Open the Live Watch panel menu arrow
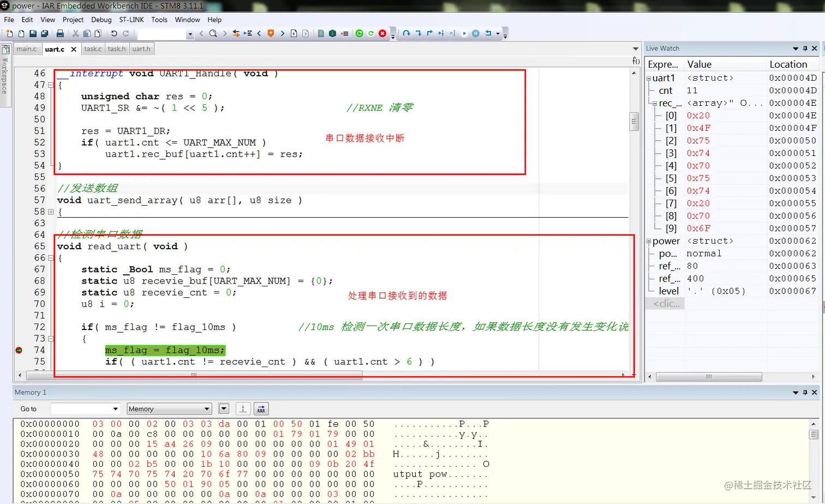 tap(796, 49)
